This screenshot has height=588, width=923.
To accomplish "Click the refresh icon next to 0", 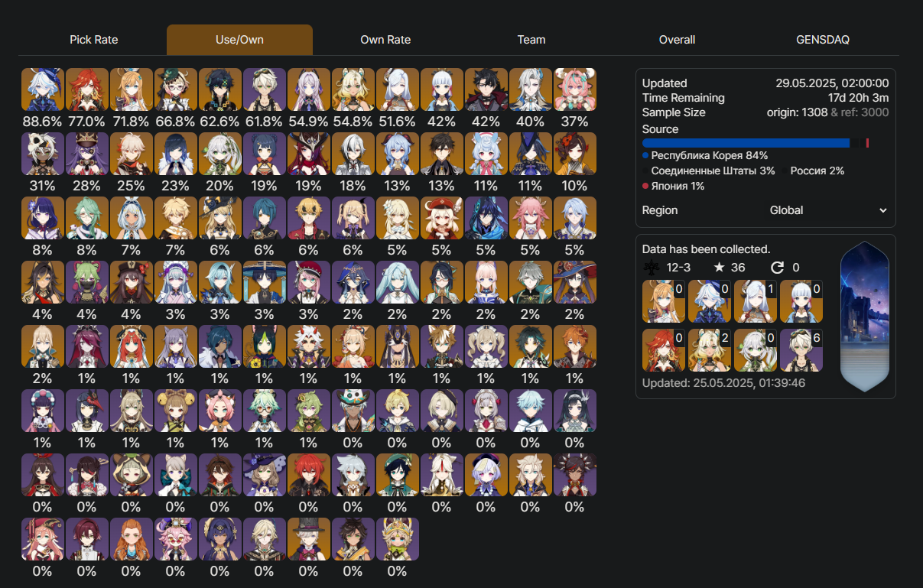I will [x=777, y=267].
